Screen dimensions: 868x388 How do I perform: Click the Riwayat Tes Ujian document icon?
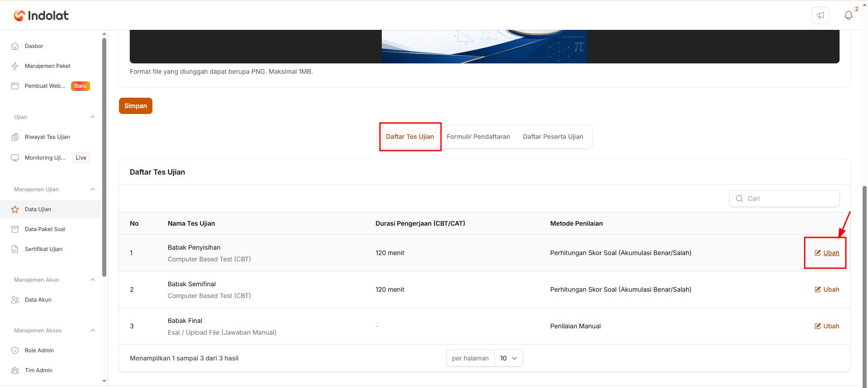(15, 137)
